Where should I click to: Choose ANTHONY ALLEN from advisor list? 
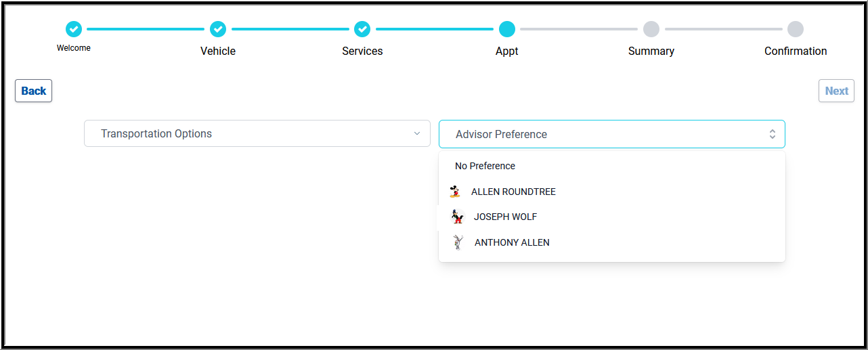[512, 242]
